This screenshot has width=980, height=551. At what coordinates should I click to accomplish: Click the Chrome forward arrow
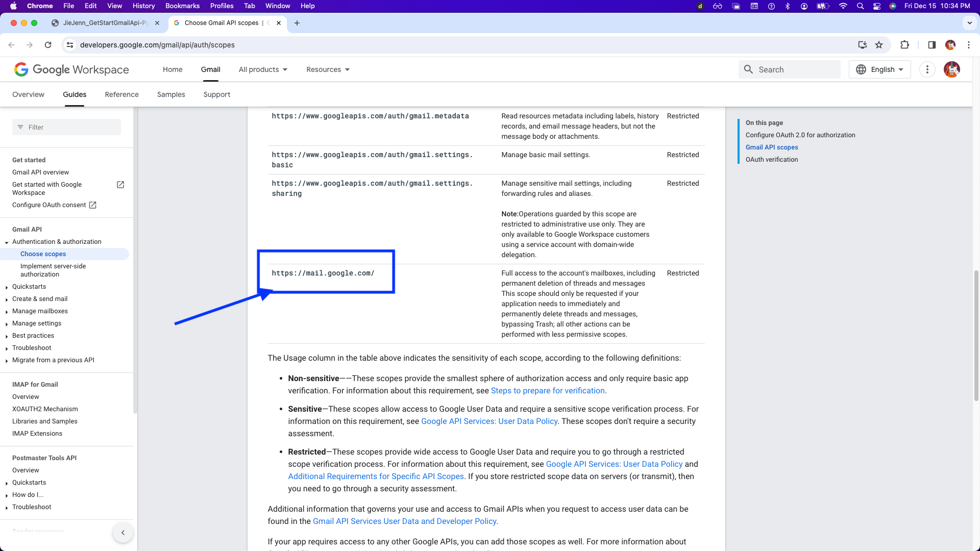click(x=30, y=45)
